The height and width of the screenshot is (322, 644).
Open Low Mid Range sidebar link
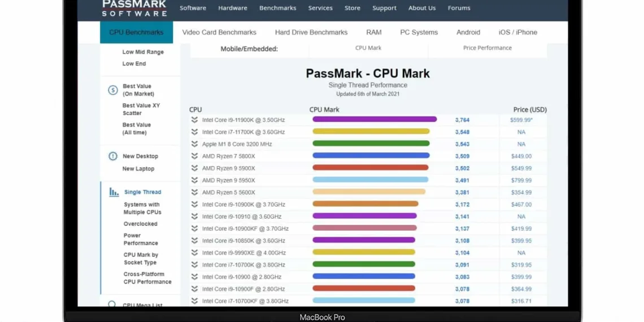pos(143,52)
